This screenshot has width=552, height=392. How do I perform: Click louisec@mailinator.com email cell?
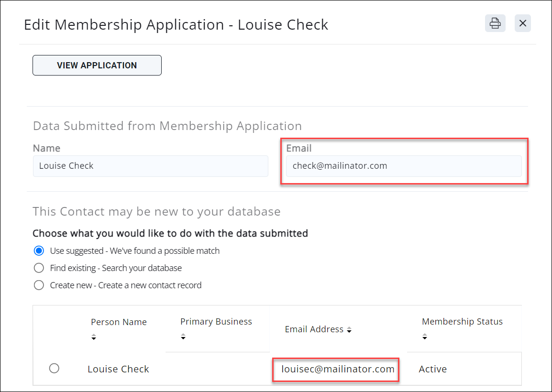click(x=338, y=369)
